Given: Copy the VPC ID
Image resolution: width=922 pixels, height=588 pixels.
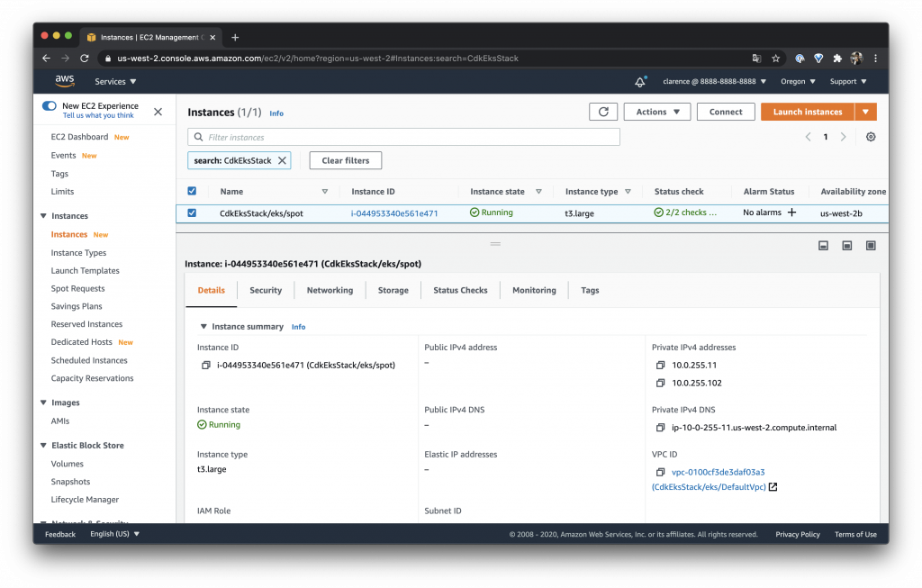Looking at the screenshot, I should (660, 472).
